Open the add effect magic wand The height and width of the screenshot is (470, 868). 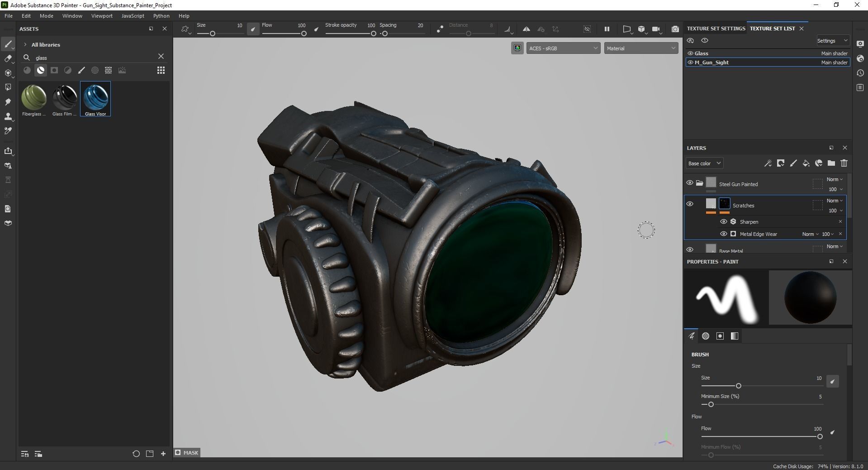coord(768,163)
